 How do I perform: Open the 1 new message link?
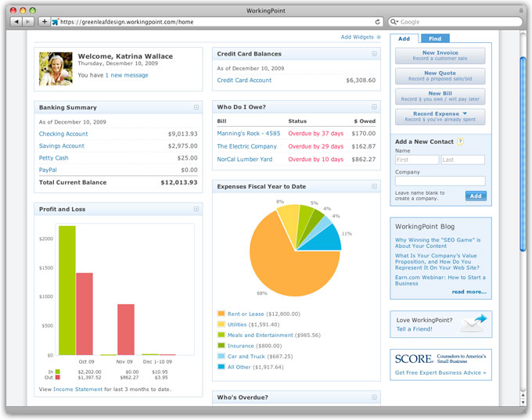click(127, 75)
